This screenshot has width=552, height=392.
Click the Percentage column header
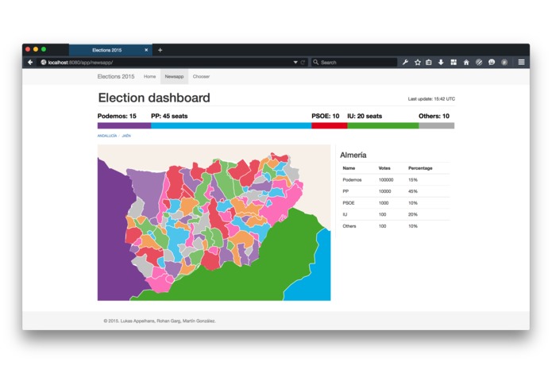tap(420, 168)
